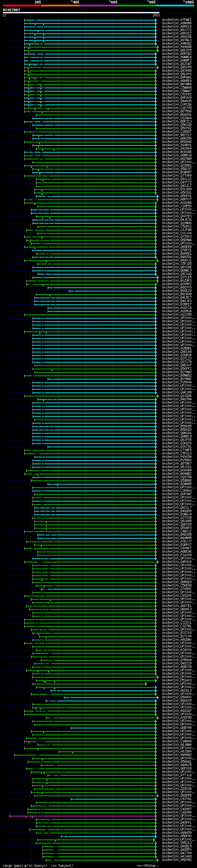Select the UniRef100_Q9DC49 label
Image resolution: width=197 pixels, height=868 pixels.
(176, 352)
